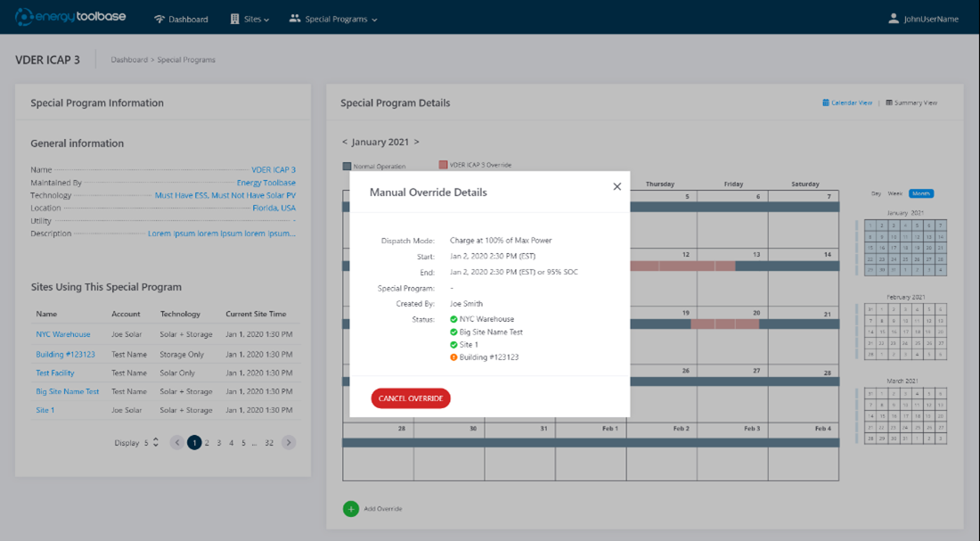This screenshot has height=541, width=980.
Task: Go to page 32 of sites table
Action: (269, 443)
